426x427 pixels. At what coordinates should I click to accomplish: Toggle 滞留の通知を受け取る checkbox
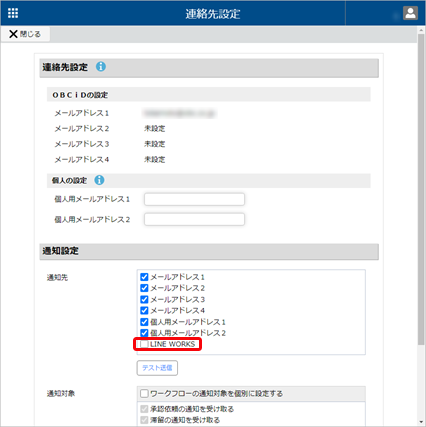tap(144, 420)
